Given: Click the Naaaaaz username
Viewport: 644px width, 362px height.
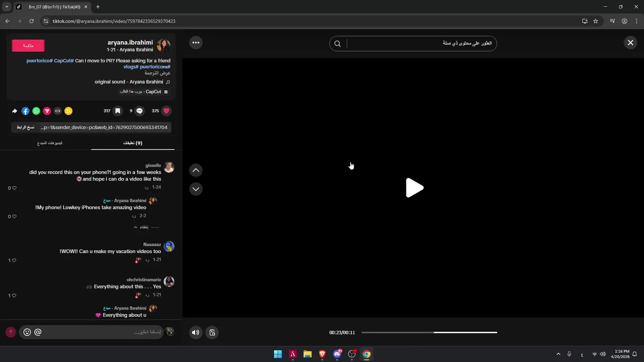Looking at the screenshot, I should tap(152, 244).
